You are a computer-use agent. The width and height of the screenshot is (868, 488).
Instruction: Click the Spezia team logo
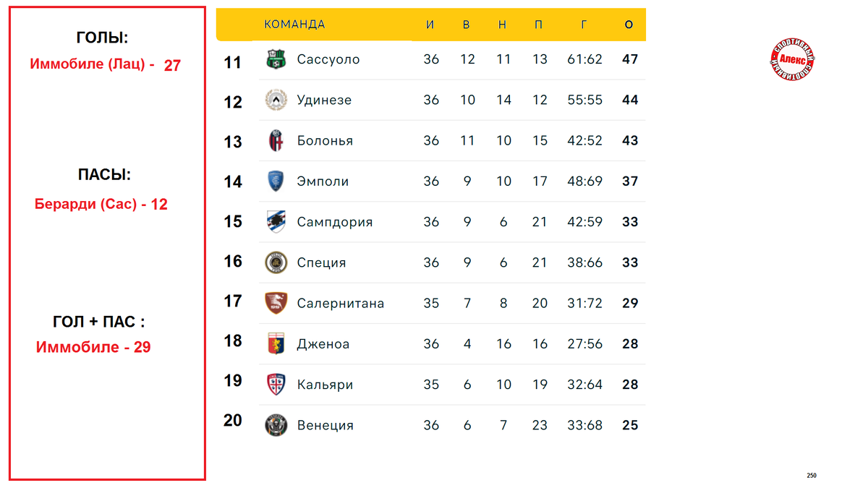click(x=276, y=262)
